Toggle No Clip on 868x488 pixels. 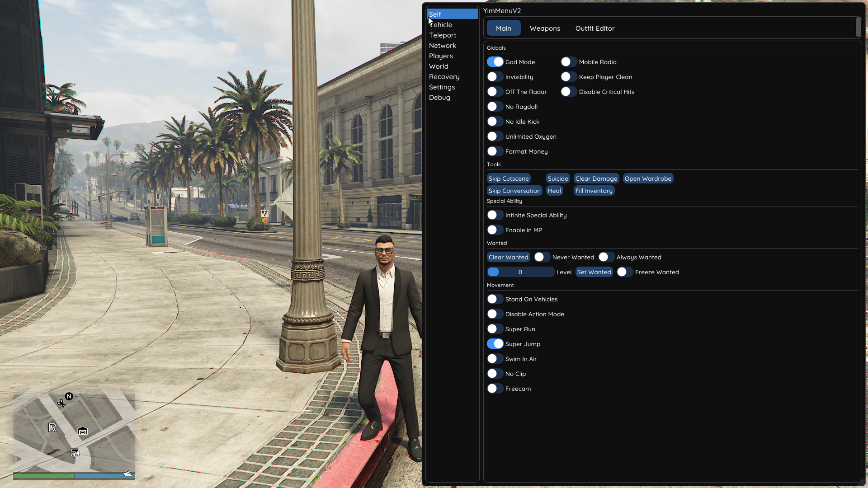point(495,374)
